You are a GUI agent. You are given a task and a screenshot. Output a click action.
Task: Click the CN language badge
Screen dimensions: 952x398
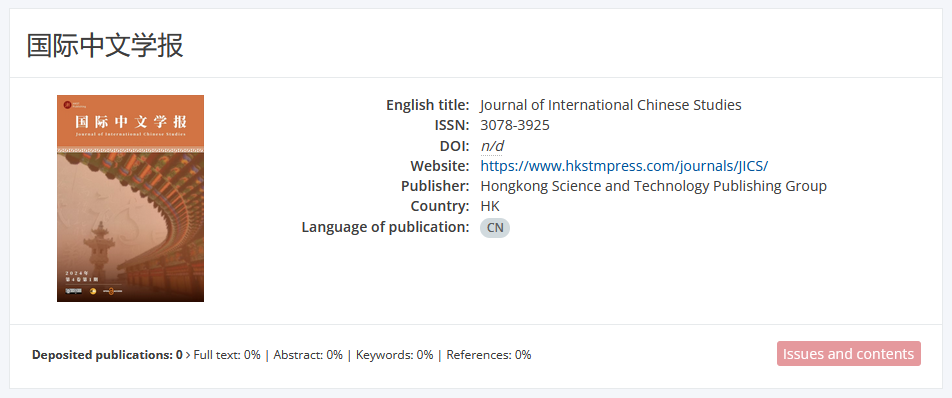[x=495, y=228]
